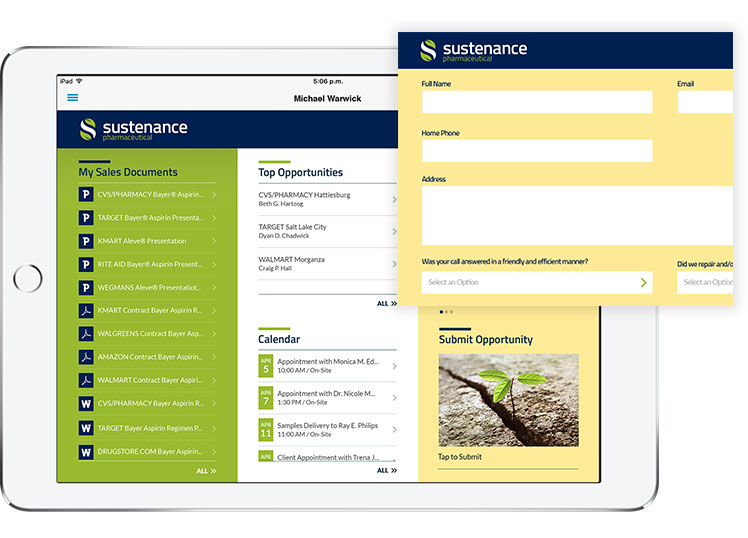
Task: Tap the APR 7 calendar date badge
Action: coord(266,398)
